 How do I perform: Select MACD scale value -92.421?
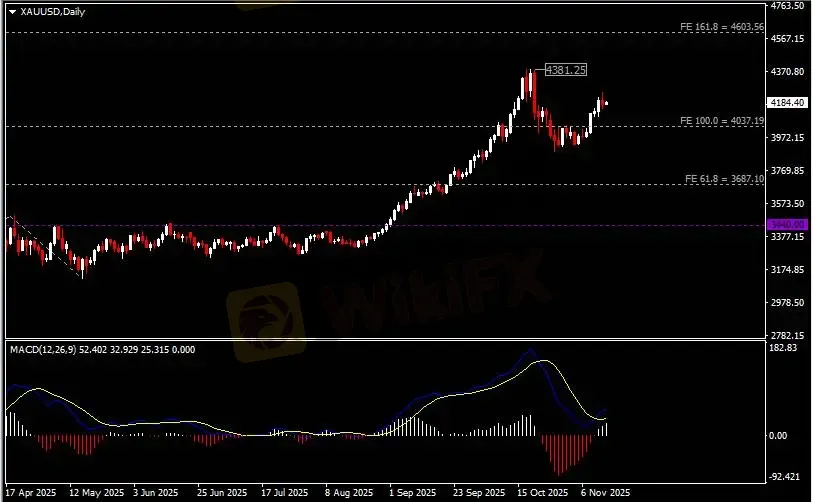click(x=783, y=477)
